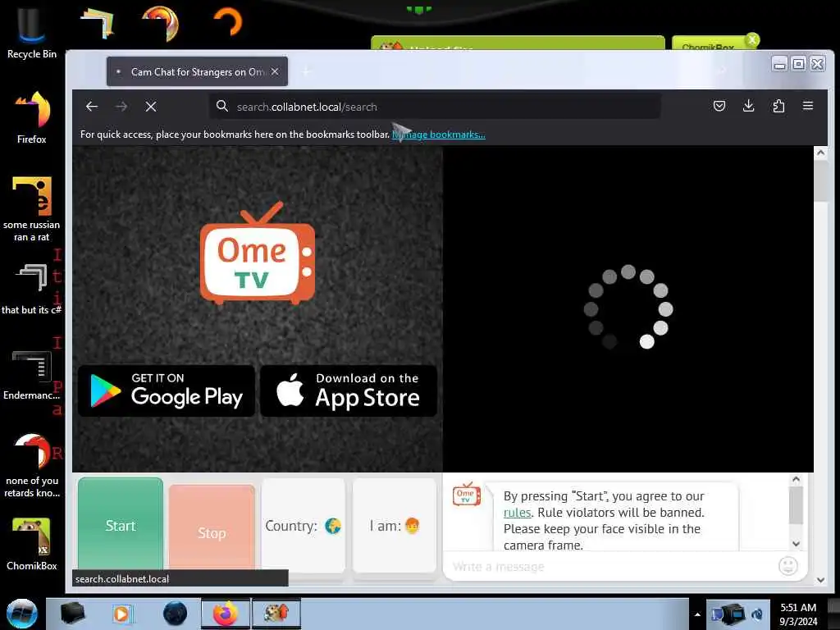Go back with the browser back arrow
This screenshot has height=630, width=840.
(x=92, y=107)
